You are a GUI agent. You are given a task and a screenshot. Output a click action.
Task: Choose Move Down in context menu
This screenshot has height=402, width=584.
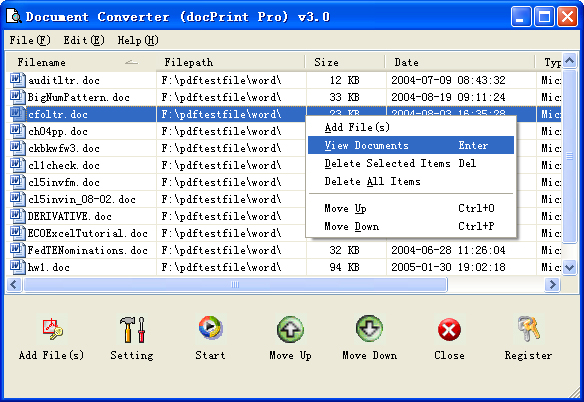[411, 226]
